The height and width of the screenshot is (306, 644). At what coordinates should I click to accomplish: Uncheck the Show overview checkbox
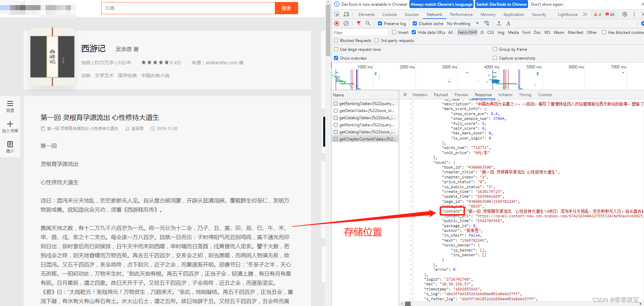pyautogui.click(x=336, y=58)
